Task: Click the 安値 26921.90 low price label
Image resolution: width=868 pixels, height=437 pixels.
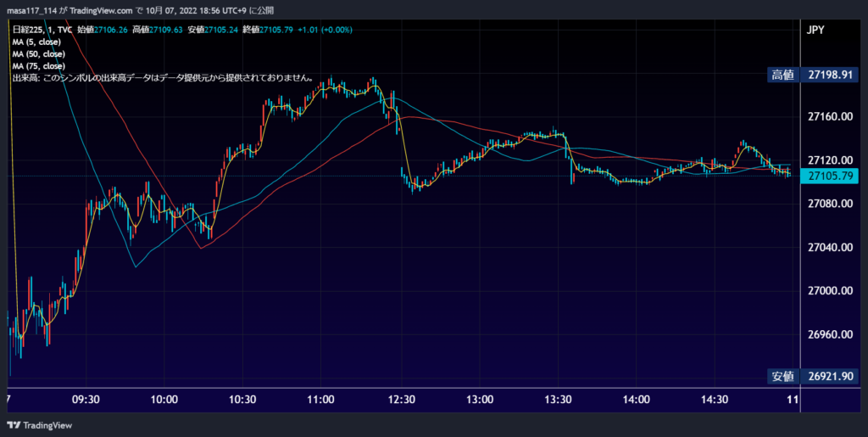Action: 813,377
